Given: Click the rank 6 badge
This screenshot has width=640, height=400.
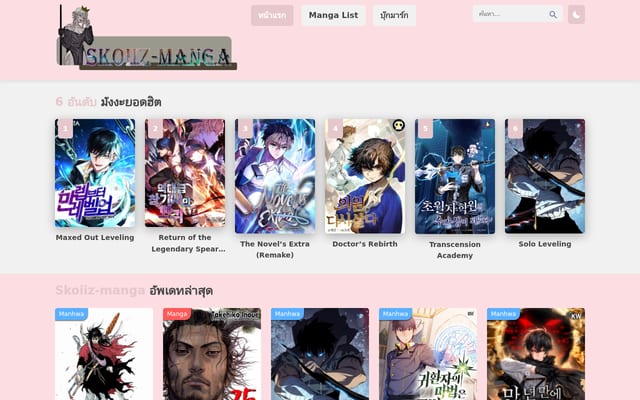Looking at the screenshot, I should point(515,129).
